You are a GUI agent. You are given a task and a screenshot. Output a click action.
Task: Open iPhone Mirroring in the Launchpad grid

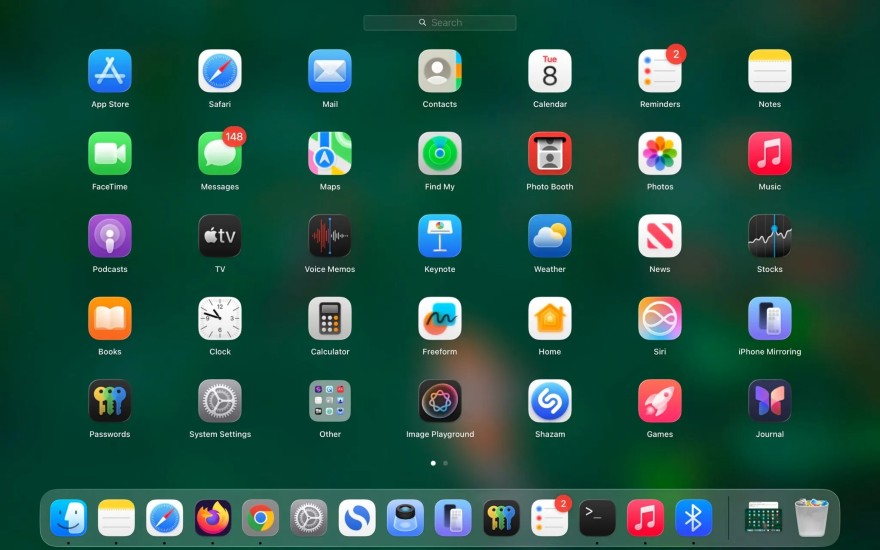(x=770, y=318)
